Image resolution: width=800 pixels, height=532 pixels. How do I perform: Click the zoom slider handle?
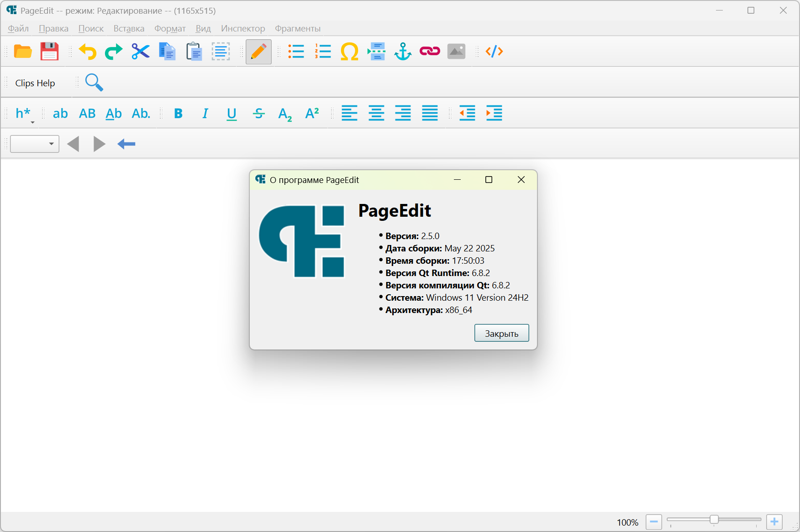[x=714, y=520]
